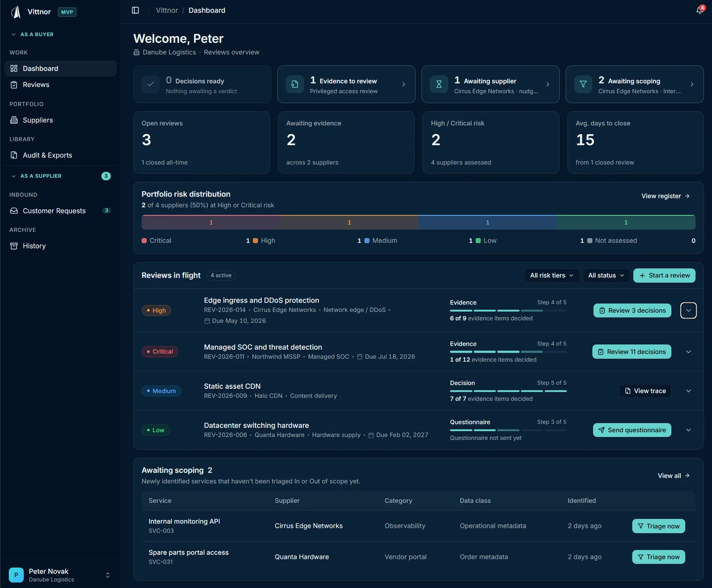
Task: Click the Danube Logistics building icon in header
Action: point(137,52)
